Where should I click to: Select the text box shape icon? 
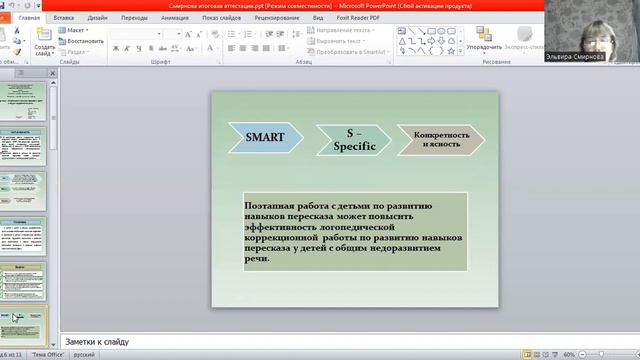click(402, 31)
